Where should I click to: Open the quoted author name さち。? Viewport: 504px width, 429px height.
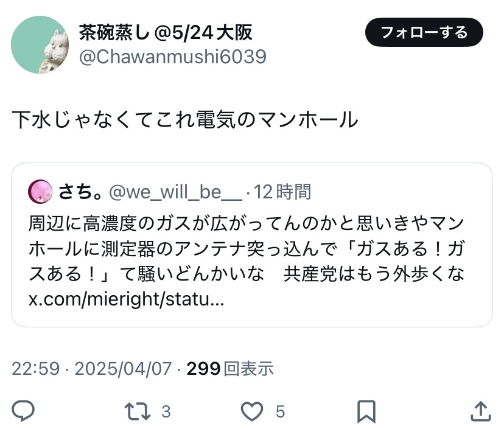[80, 192]
